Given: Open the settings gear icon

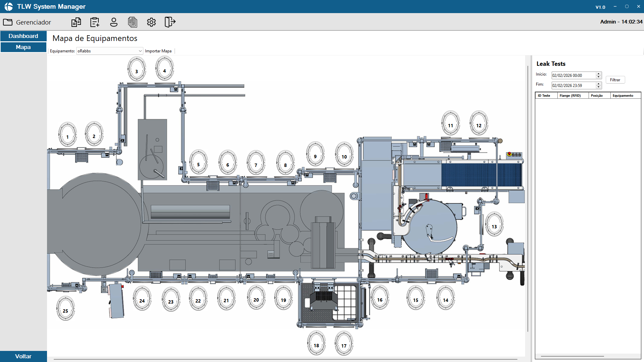Looking at the screenshot, I should [151, 22].
